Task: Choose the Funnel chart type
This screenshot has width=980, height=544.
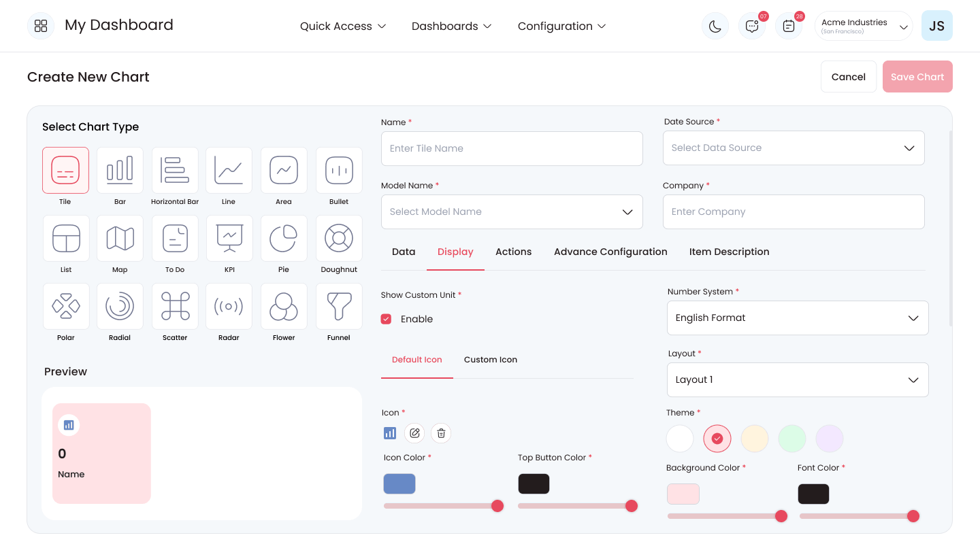Action: (339, 306)
